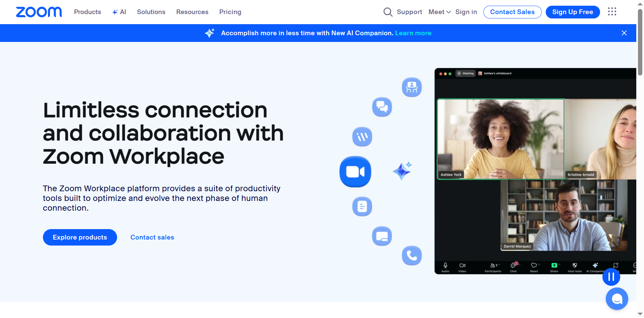The height and width of the screenshot is (318, 644).
Task: Select the Team Chat bubble icon
Action: point(382,107)
